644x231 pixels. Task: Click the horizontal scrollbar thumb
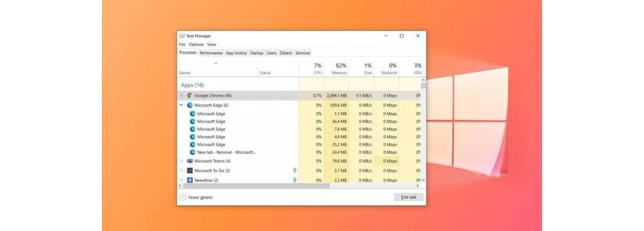tap(253, 186)
